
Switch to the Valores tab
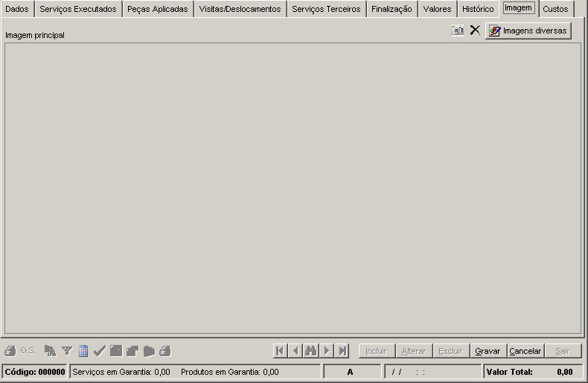point(437,9)
